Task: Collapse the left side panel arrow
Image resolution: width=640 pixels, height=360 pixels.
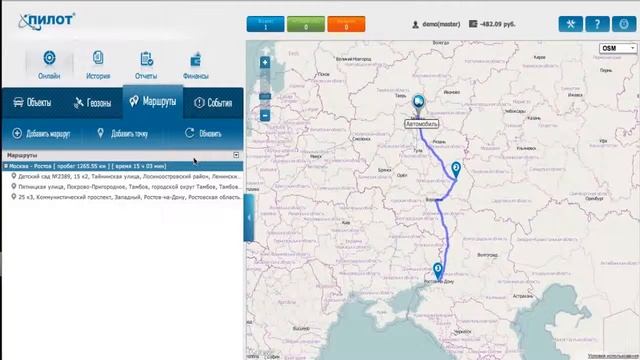Action: [x=249, y=218]
